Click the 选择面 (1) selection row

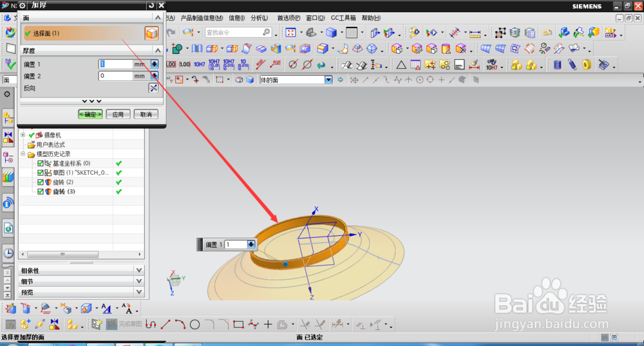pos(91,33)
